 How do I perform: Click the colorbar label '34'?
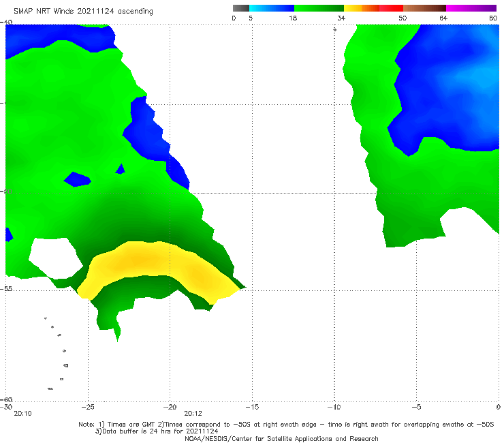click(341, 18)
